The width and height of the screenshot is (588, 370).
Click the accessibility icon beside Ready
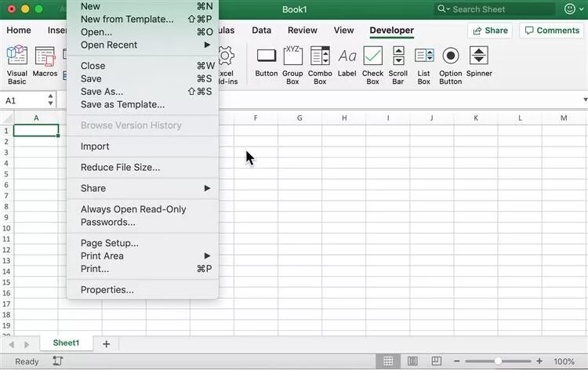pos(57,361)
